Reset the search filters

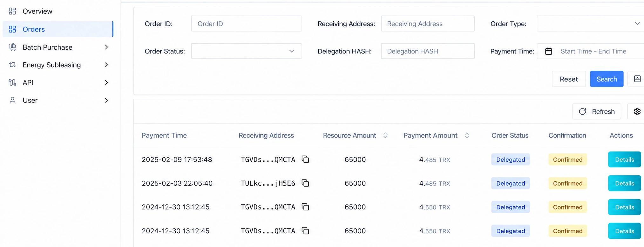[569, 79]
